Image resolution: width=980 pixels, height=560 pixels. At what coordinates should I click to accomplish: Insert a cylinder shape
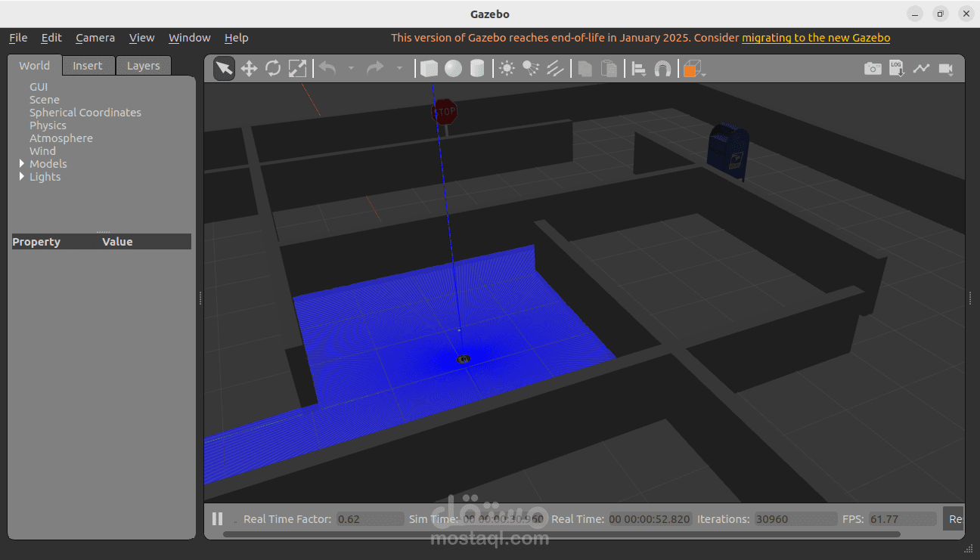(x=477, y=69)
